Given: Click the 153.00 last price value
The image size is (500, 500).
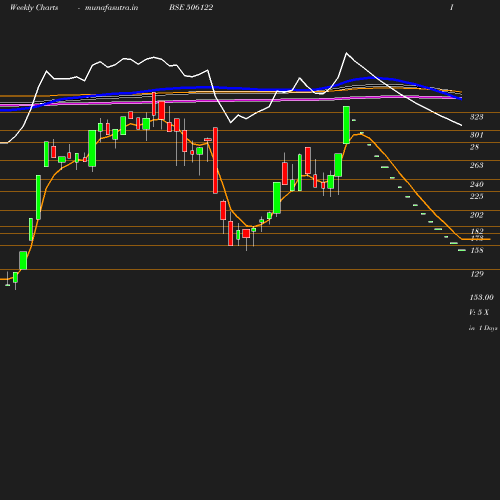Looking at the screenshot, I should pos(482,297).
